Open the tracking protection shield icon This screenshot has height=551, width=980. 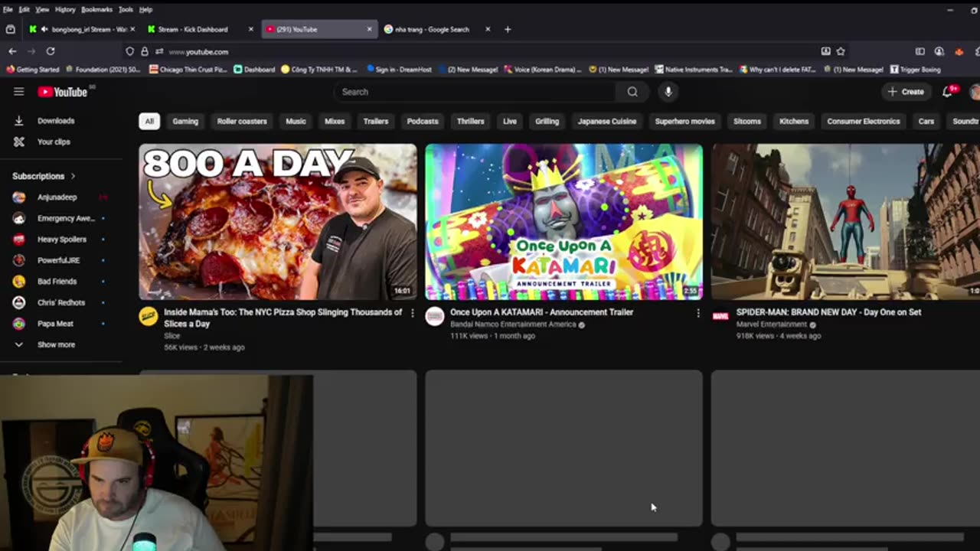point(129,51)
